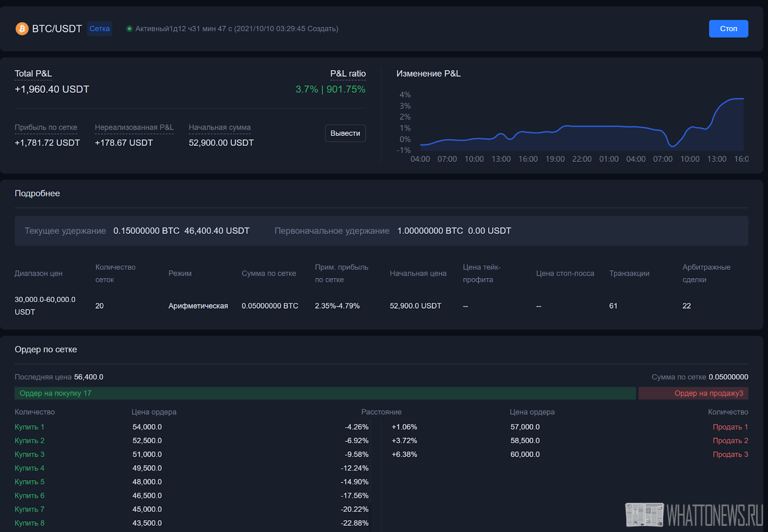Click the Купить 4 order row
The image size is (768, 532).
pos(192,468)
